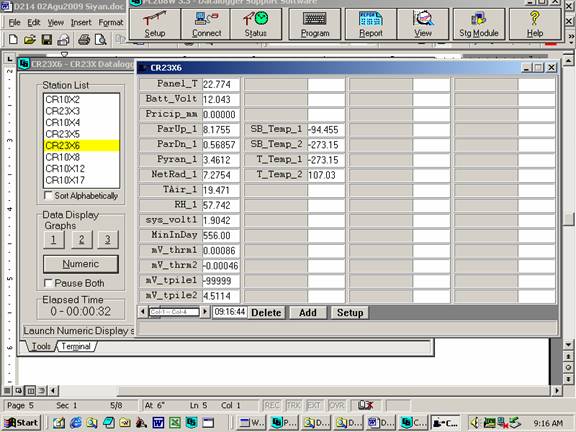
Task: Switch to the Tools tab
Action: click(x=41, y=346)
